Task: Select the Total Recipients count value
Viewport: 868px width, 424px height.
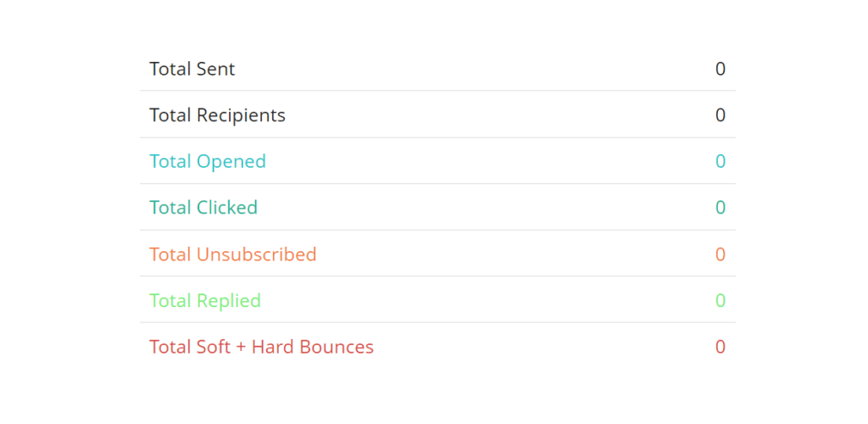Action: point(720,115)
